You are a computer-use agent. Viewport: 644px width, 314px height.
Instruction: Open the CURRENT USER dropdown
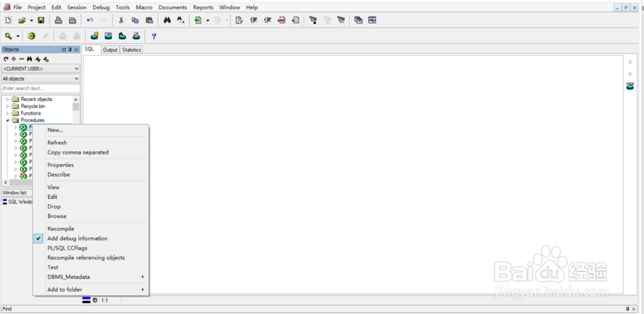(x=41, y=69)
